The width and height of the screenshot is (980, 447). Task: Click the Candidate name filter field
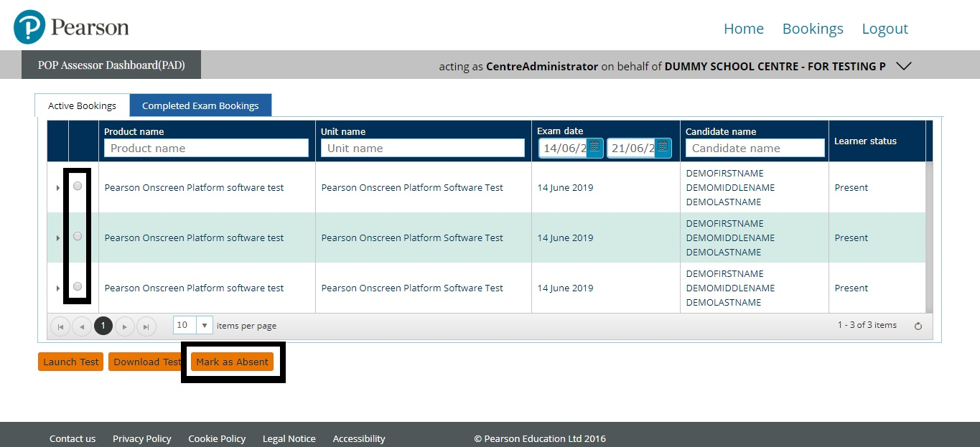(x=755, y=148)
